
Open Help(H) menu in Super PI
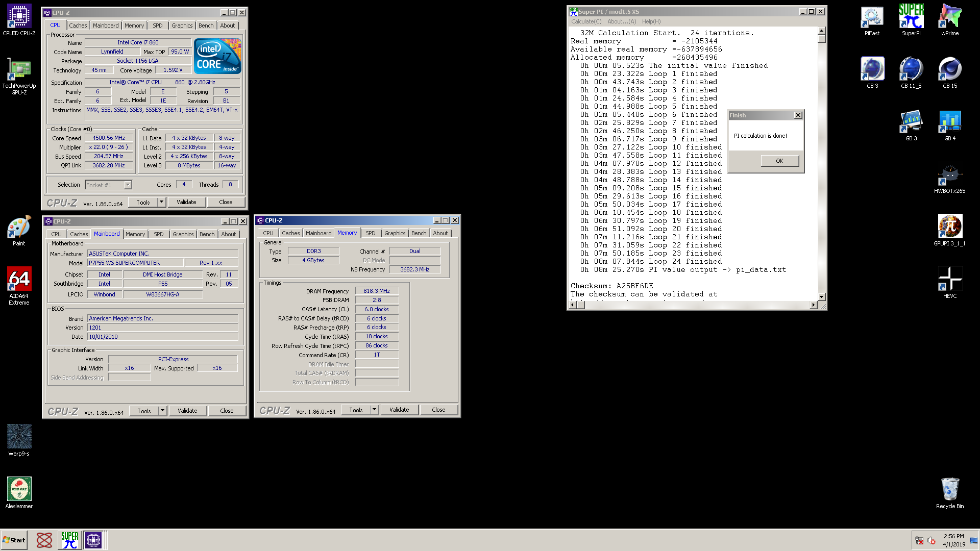tap(651, 21)
